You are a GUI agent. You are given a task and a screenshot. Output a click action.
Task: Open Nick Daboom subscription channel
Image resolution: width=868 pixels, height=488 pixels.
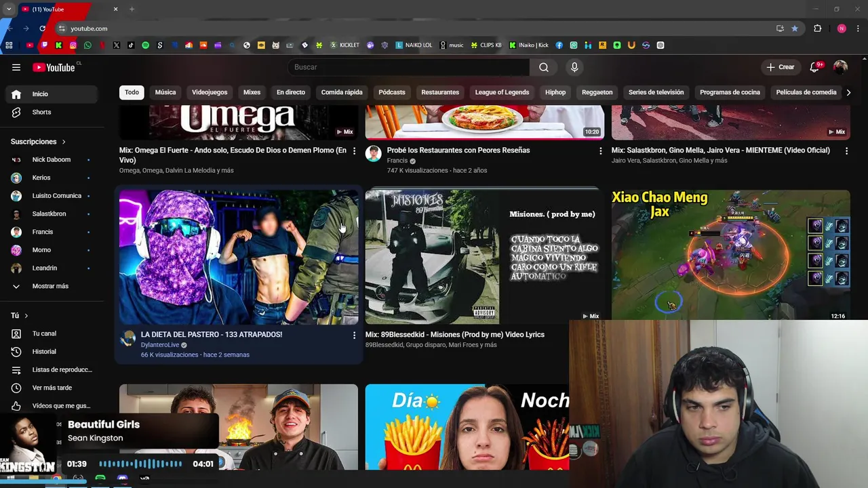52,159
